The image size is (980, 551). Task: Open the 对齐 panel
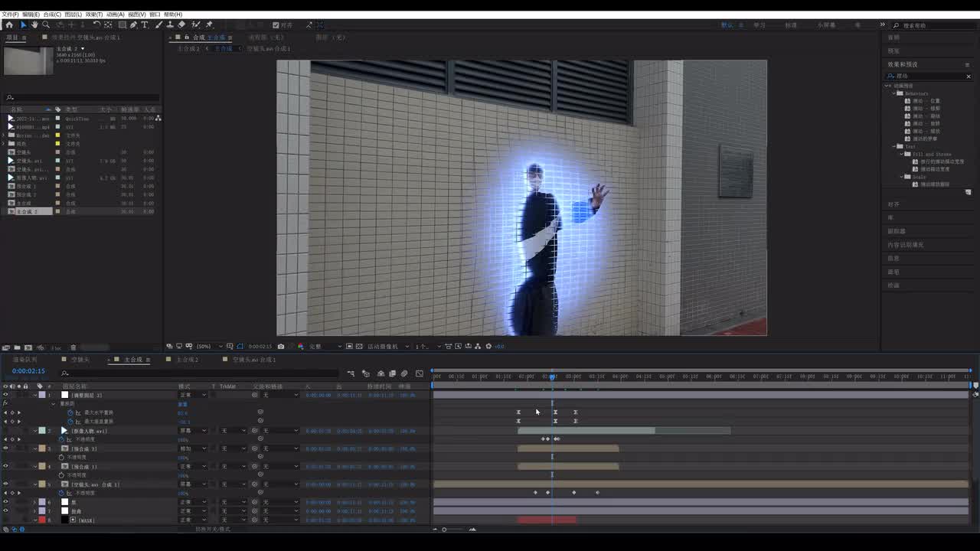(x=893, y=204)
